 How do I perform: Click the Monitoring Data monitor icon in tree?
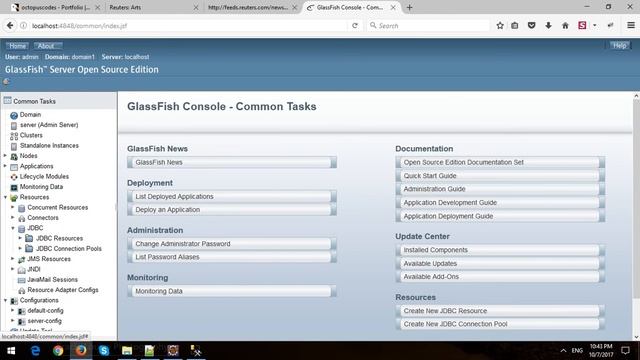point(14,187)
